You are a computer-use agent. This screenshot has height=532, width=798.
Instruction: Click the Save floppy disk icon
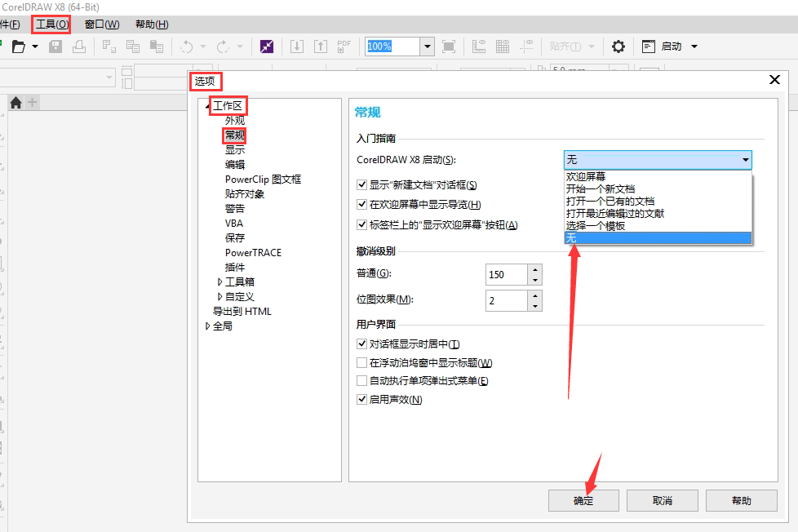[x=55, y=47]
